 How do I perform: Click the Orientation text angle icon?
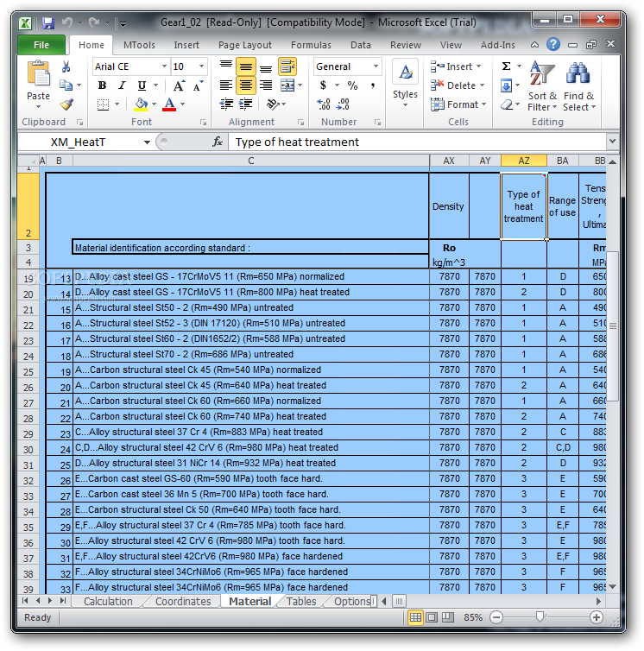(x=273, y=104)
